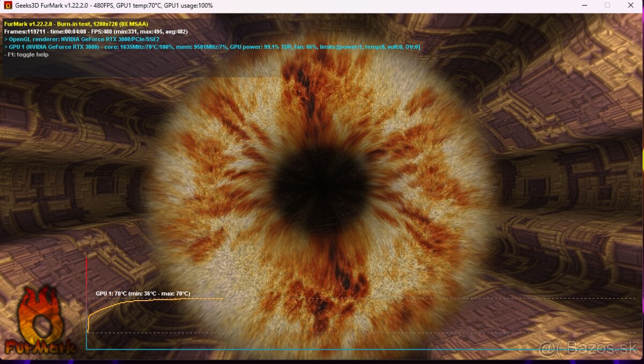
Task: Minimize the FurMark window
Action: 584,5
